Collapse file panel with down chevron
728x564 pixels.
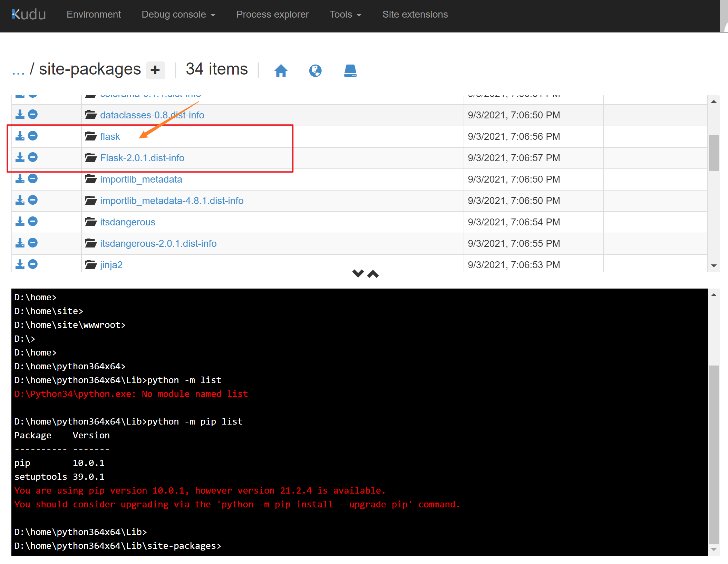tap(358, 273)
